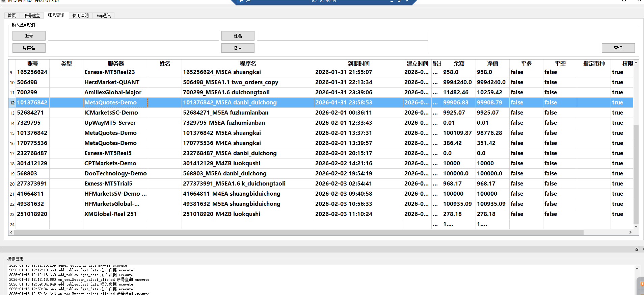Viewport: 644px width, 295px height.
Task: Click the table horizontal scrollbar left arrow
Action: click(x=11, y=232)
